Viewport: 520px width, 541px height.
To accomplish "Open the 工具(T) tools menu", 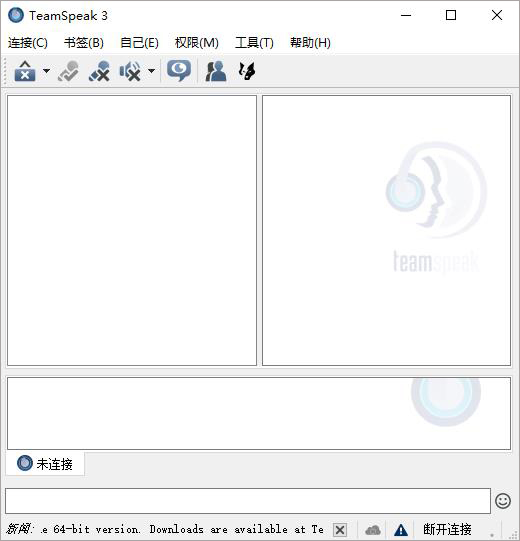I will (x=254, y=43).
